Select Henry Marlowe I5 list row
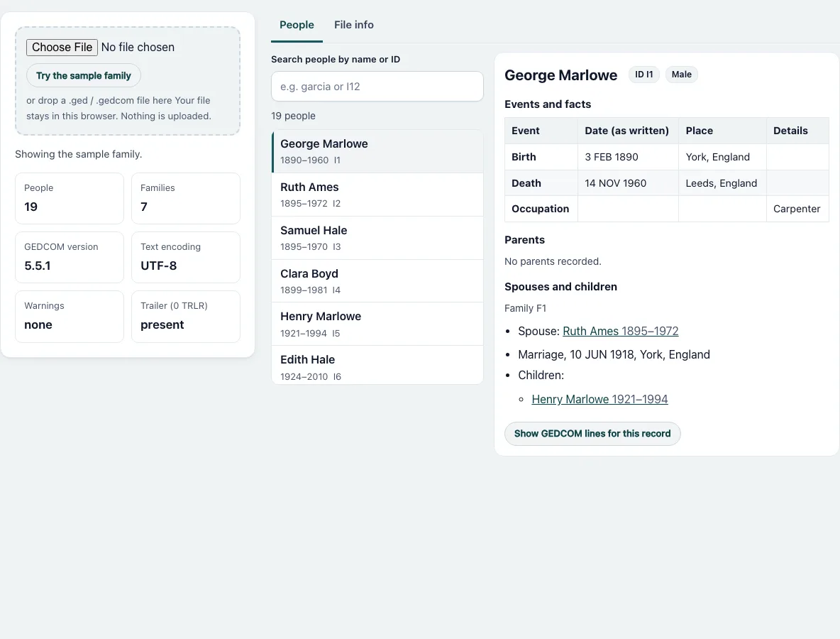 pos(377,324)
